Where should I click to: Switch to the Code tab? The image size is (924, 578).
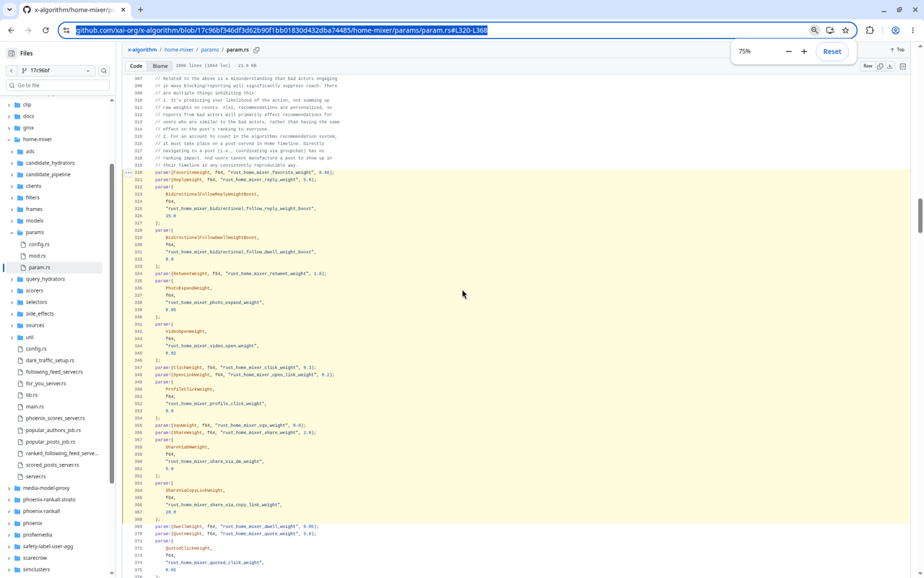[x=136, y=66]
